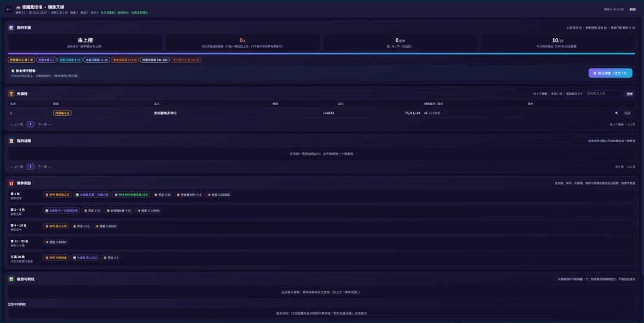Click the purple avatar frame chip in 第1名 row

pos(92,195)
